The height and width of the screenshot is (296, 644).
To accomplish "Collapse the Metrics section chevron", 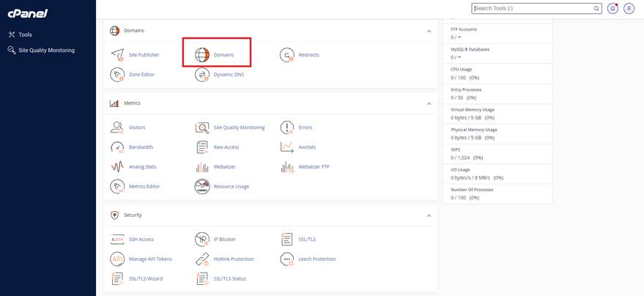I will (x=429, y=103).
